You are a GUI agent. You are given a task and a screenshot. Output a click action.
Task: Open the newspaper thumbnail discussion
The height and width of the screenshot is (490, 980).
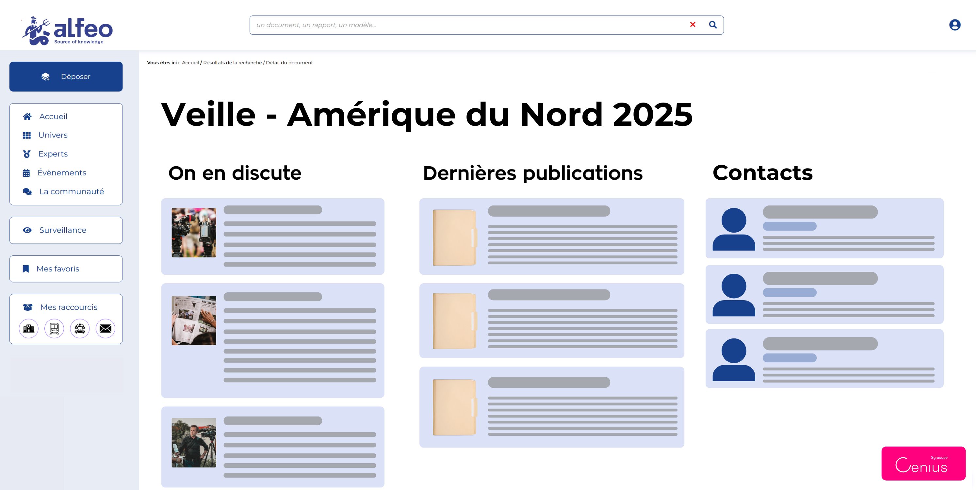click(194, 321)
